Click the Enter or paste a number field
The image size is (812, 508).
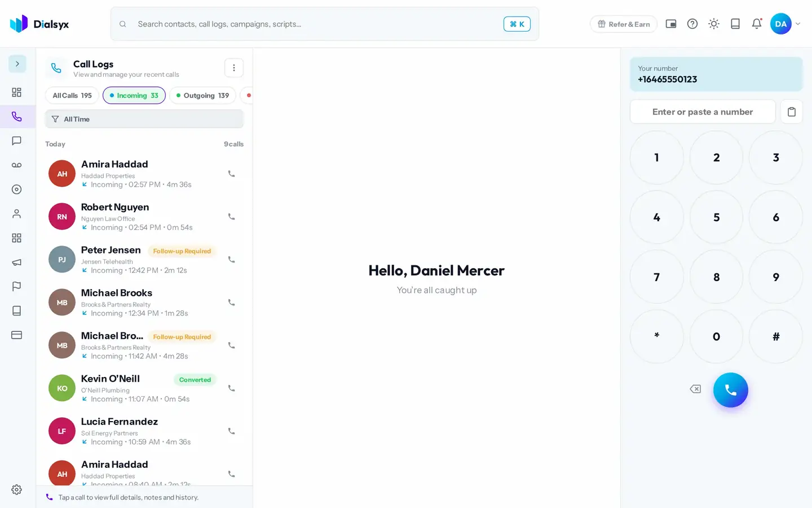703,112
